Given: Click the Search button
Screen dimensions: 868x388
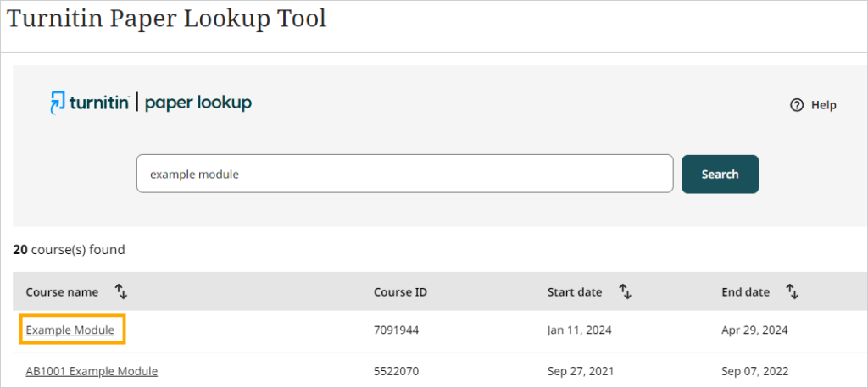Looking at the screenshot, I should pyautogui.click(x=721, y=174).
